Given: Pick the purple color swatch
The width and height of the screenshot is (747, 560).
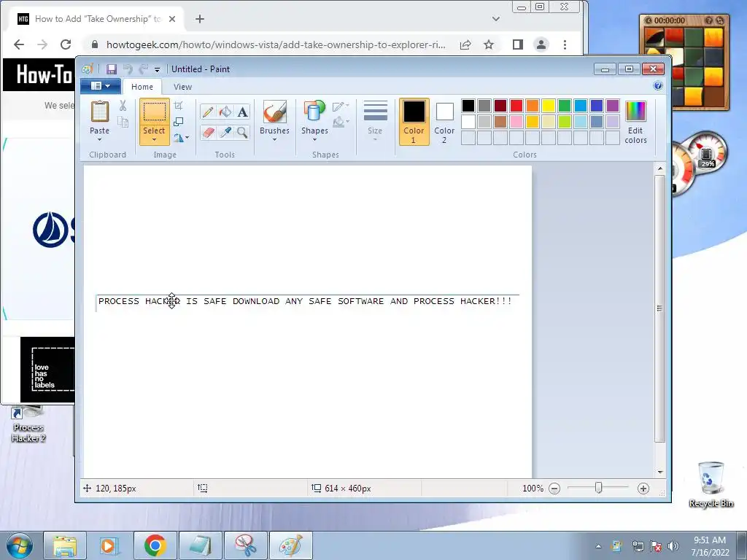Looking at the screenshot, I should click(x=613, y=105).
